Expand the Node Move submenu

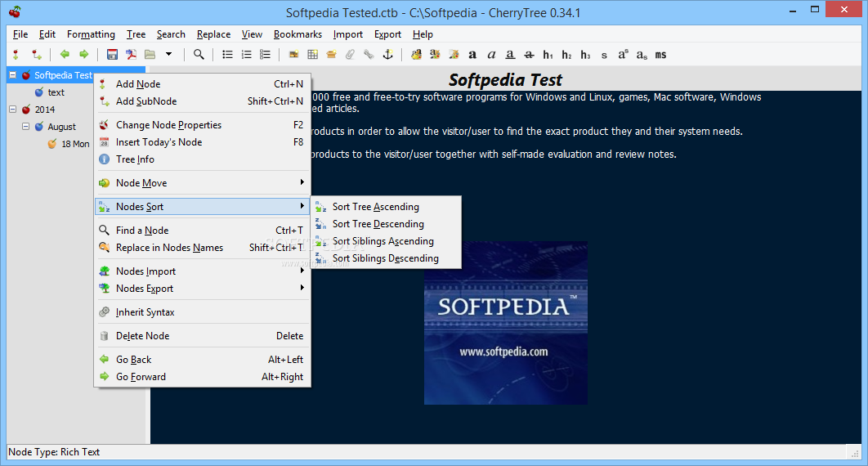[203, 182]
